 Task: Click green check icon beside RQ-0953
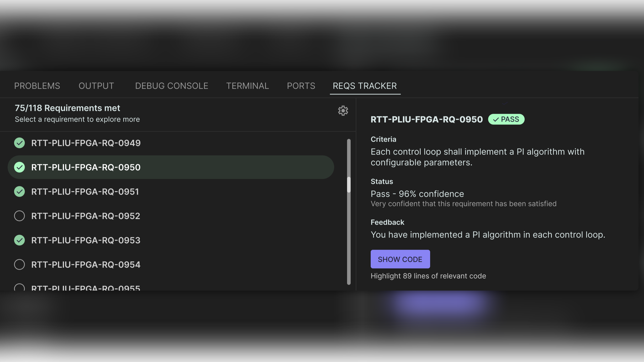20,240
